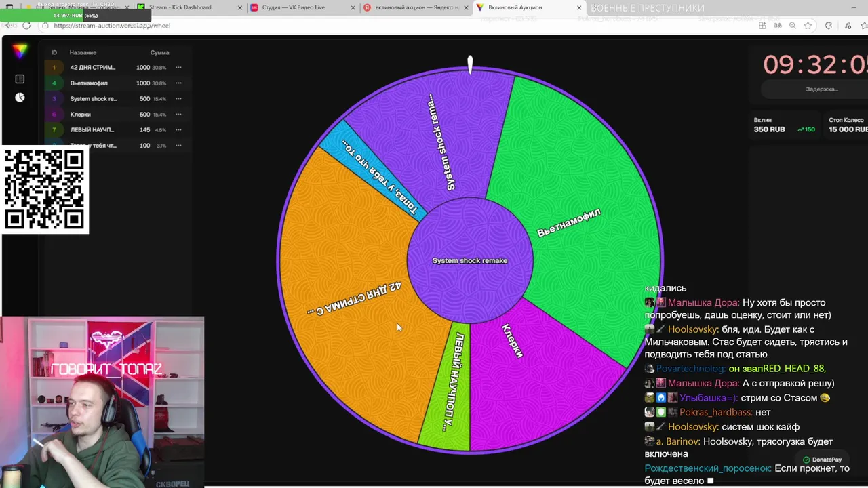Click chat username a. Barinov
The height and width of the screenshot is (488, 868).
678,441
